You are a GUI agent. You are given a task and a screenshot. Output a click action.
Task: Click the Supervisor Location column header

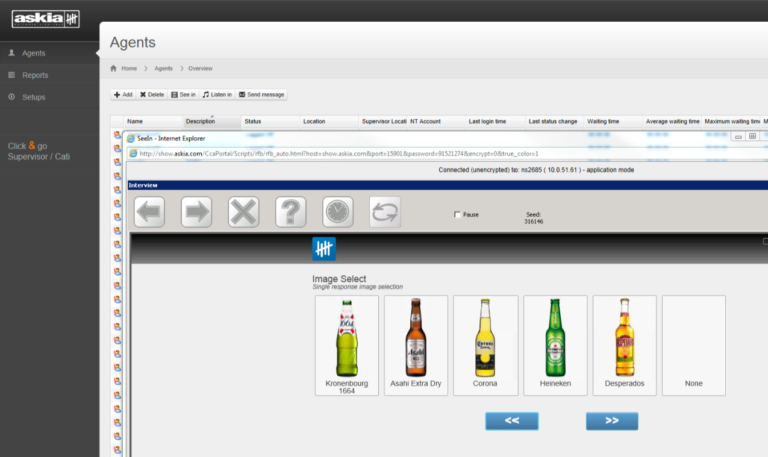[383, 121]
